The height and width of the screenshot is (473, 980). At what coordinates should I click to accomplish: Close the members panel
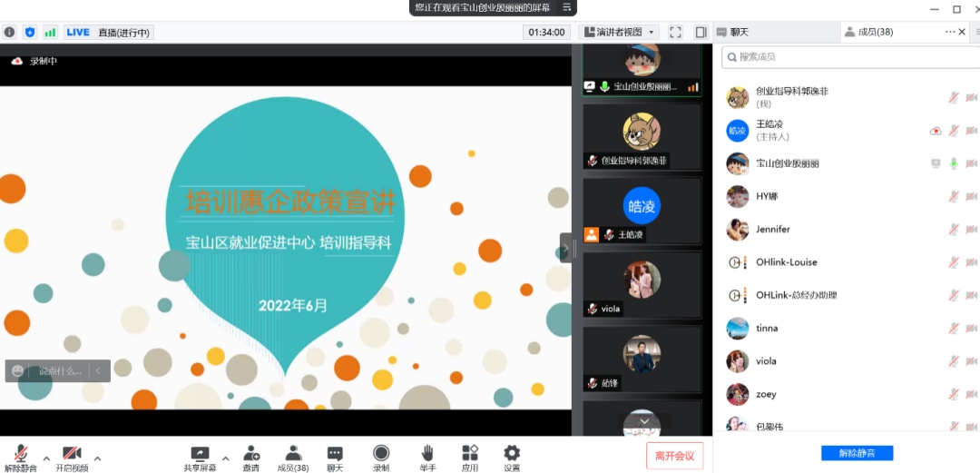(963, 32)
